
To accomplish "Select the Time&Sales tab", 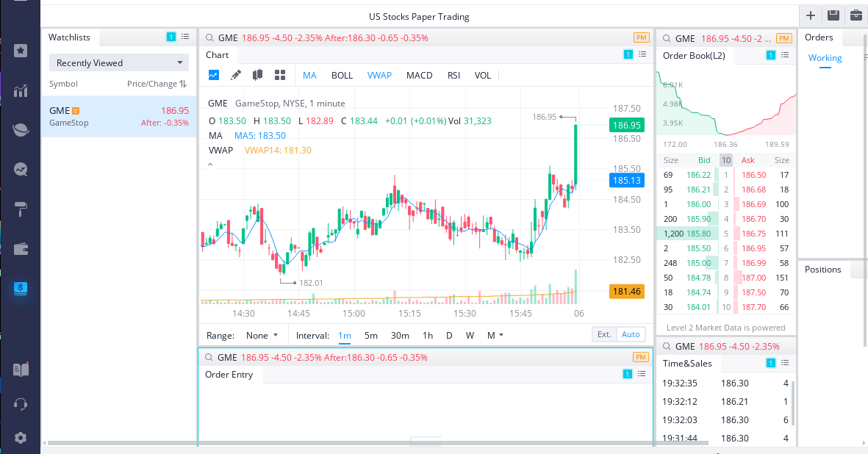I will click(687, 364).
